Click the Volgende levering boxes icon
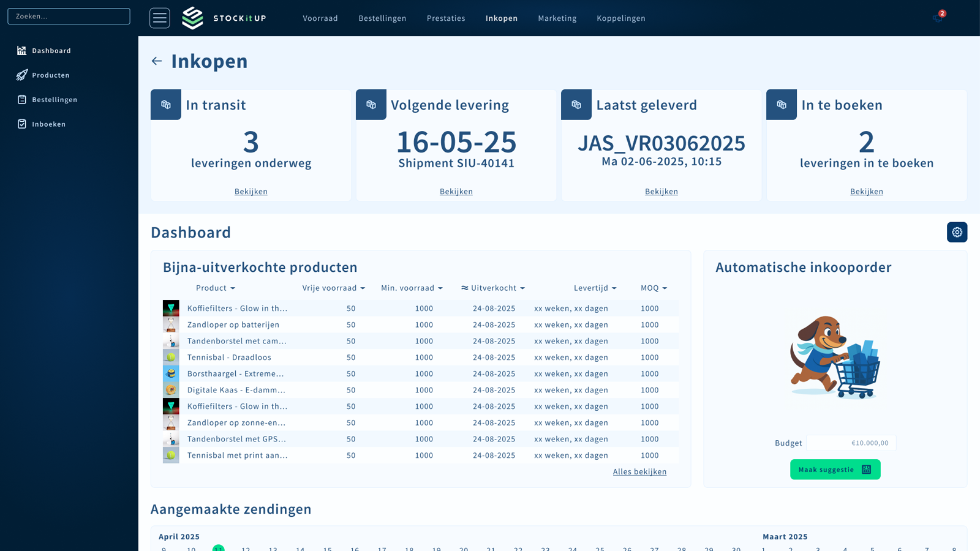Image resolution: width=980 pixels, height=551 pixels. tap(371, 105)
